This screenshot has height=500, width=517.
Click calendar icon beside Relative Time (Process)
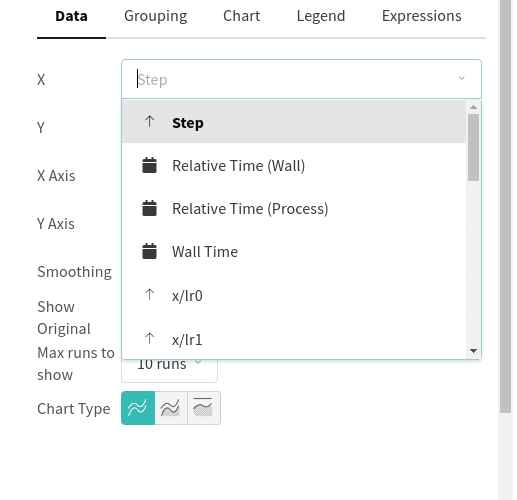click(149, 208)
